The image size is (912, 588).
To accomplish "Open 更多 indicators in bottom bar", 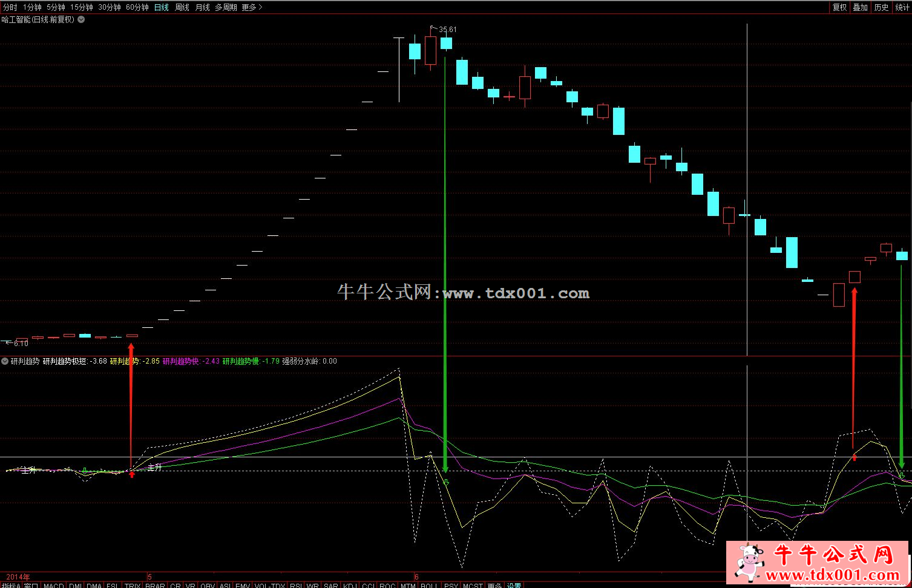I will pyautogui.click(x=494, y=585).
